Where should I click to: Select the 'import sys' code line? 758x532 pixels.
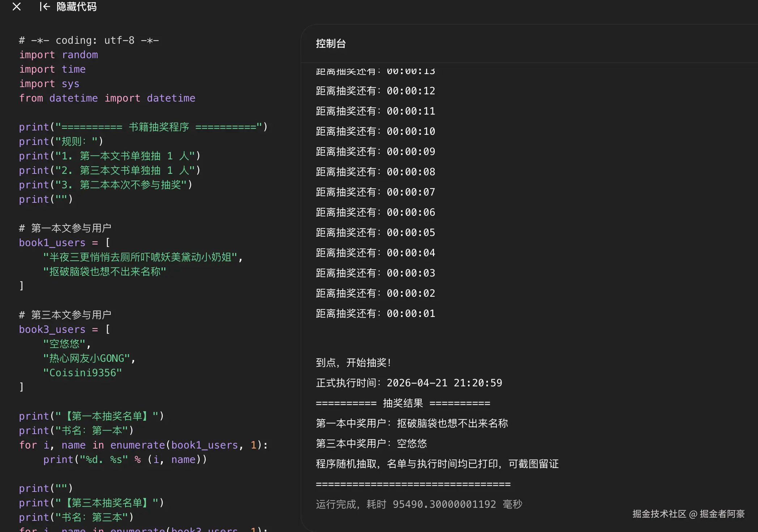[49, 84]
